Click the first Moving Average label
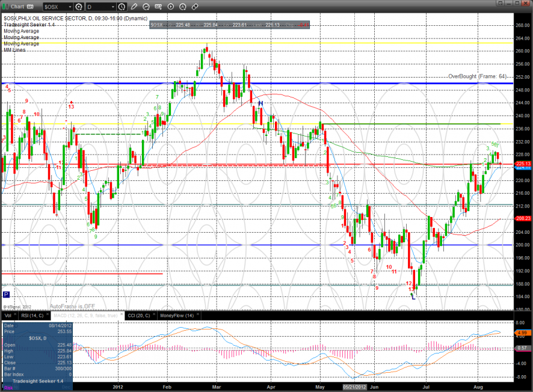533x392 pixels. coord(21,31)
